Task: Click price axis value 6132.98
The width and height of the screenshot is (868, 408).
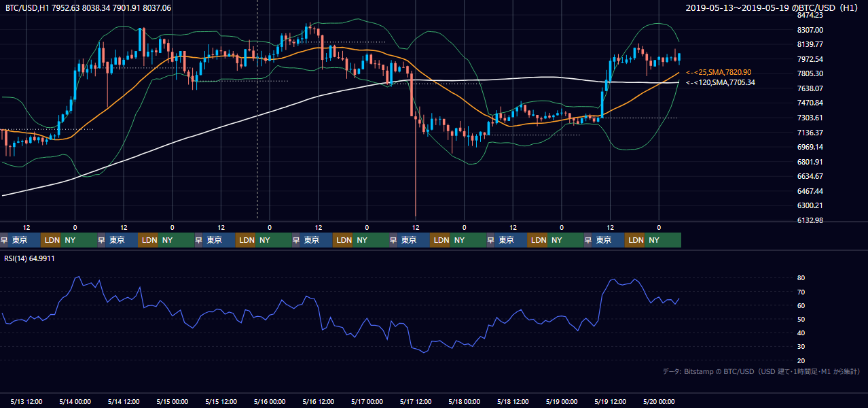Action: 811,220
